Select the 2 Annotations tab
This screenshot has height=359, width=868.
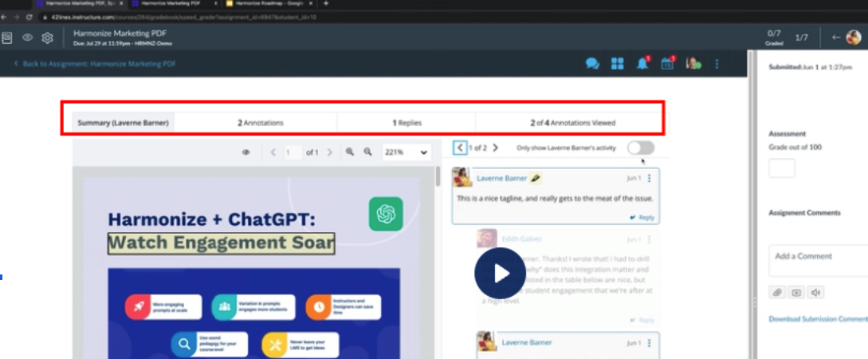[x=261, y=123]
